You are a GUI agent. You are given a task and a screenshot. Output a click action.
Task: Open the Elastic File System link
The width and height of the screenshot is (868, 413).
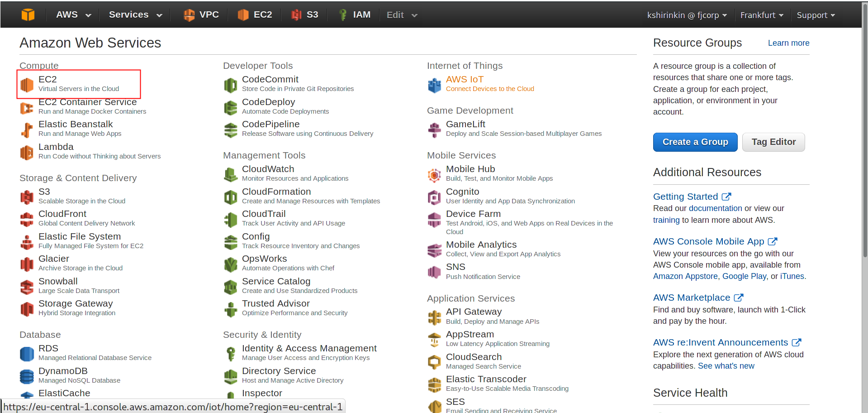tap(80, 236)
